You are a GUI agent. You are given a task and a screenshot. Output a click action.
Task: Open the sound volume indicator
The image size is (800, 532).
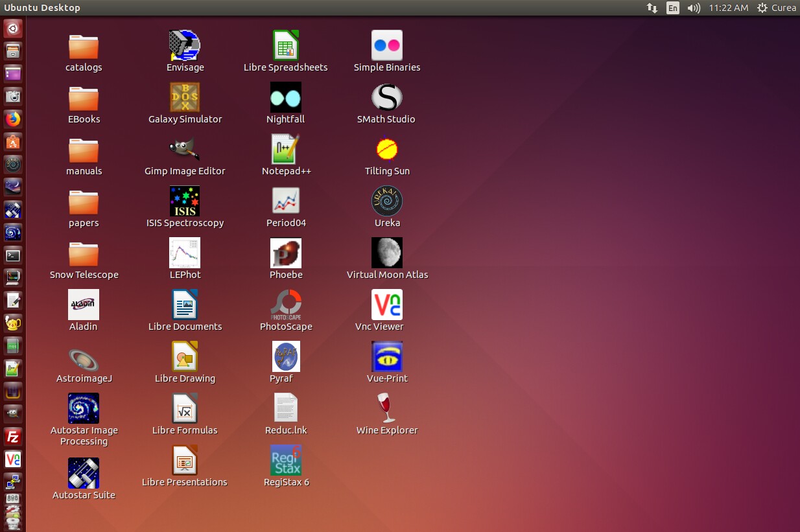pyautogui.click(x=694, y=8)
